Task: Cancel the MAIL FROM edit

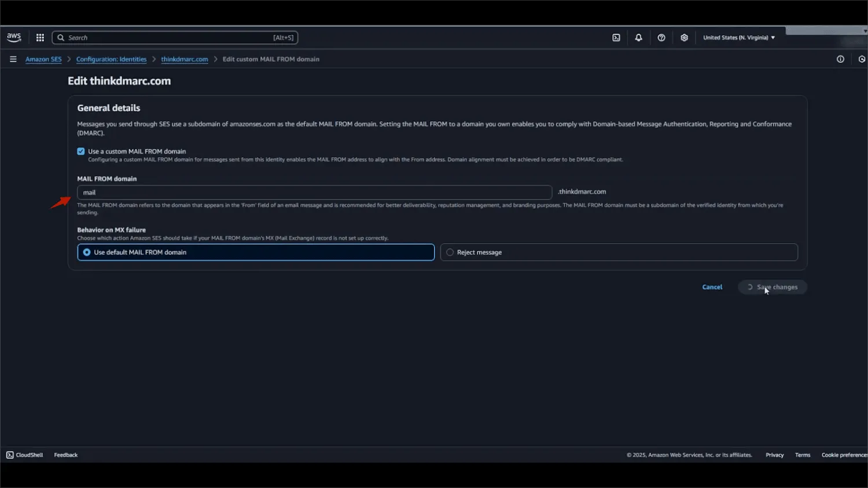Action: point(712,287)
